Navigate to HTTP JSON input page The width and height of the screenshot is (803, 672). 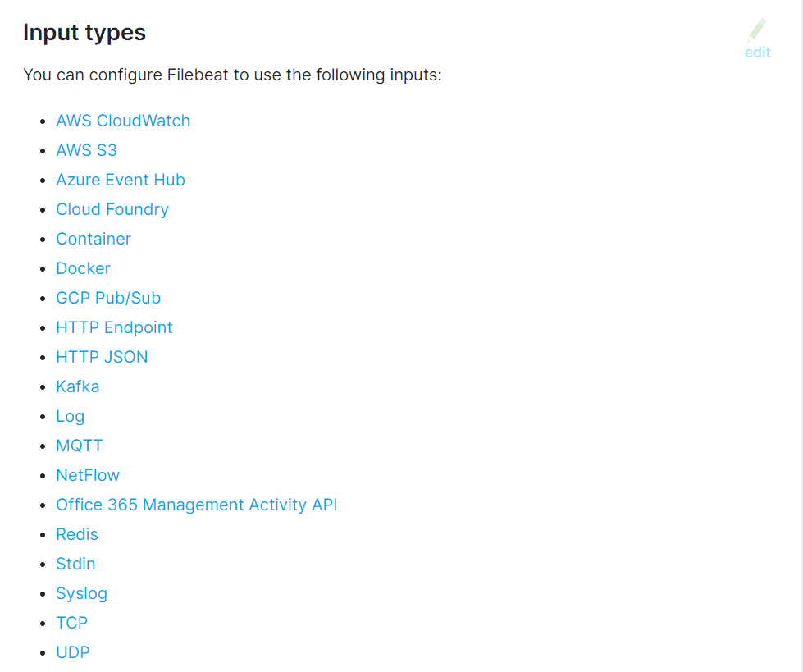click(102, 357)
